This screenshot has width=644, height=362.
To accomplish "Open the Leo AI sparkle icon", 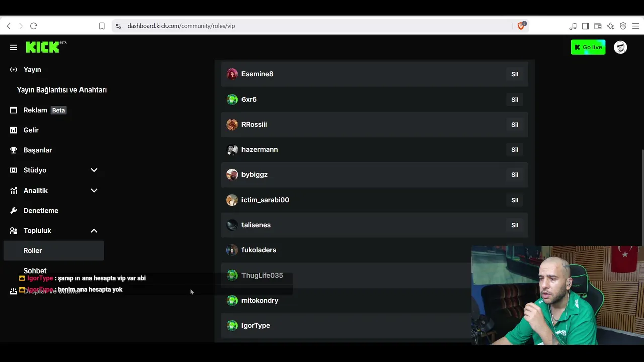I will click(x=610, y=26).
